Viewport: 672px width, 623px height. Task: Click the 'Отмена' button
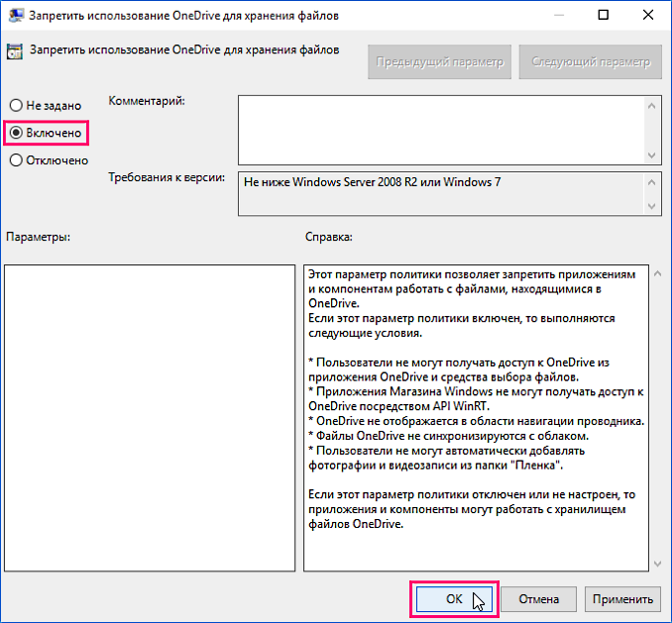(x=538, y=598)
